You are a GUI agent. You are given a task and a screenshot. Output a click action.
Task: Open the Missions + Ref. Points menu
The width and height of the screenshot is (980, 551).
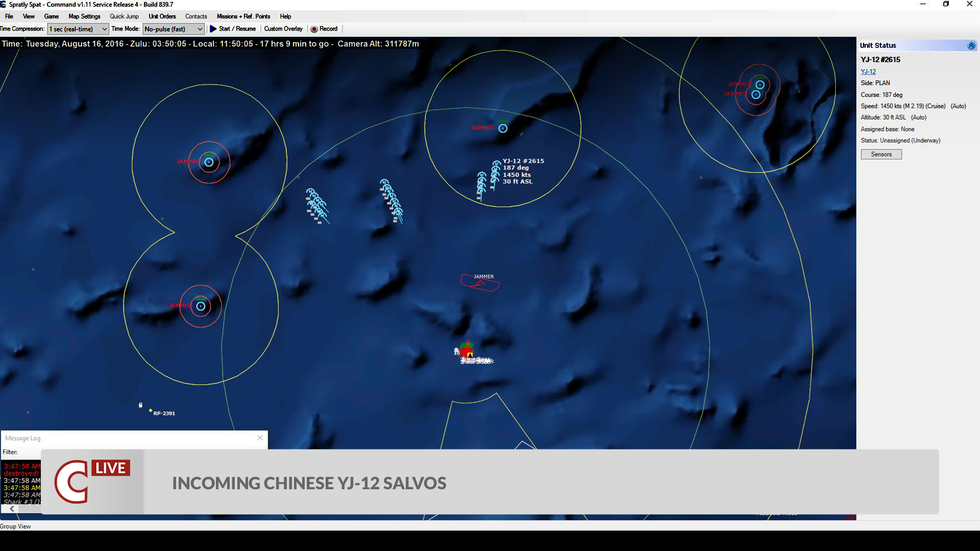pos(243,16)
